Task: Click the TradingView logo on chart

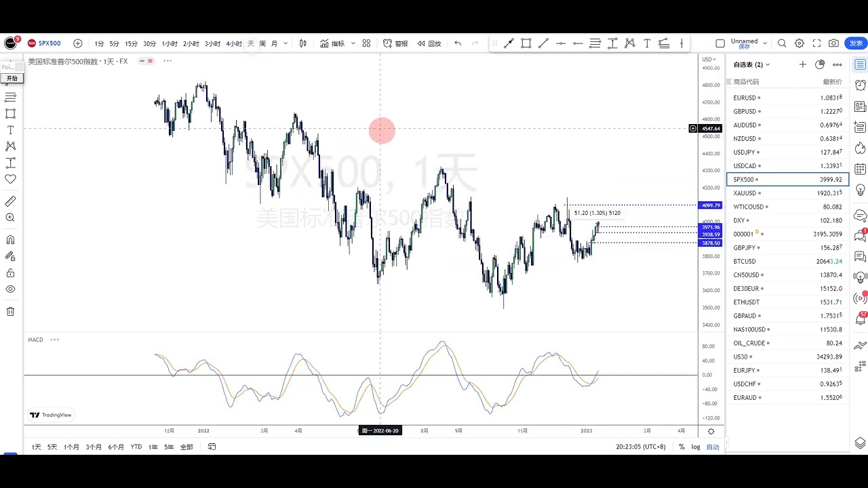Action: point(51,415)
